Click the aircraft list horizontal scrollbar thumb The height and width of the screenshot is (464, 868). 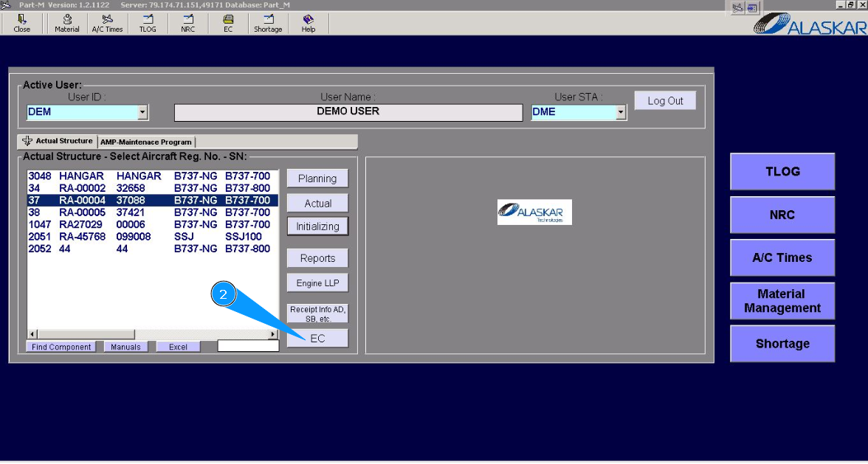[x=86, y=335]
